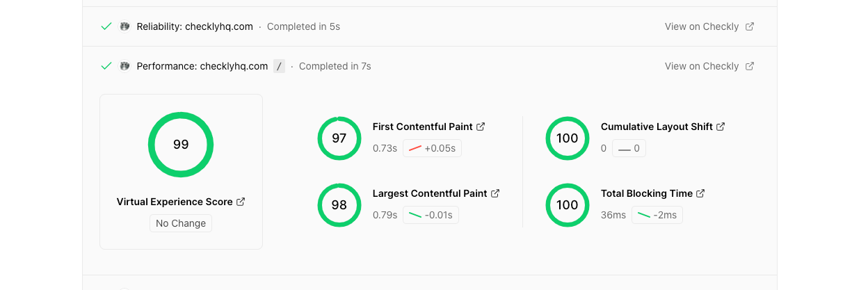This screenshot has width=868, height=290.
Task: Click the -2ms Total Blocking Time delta
Action: click(657, 215)
